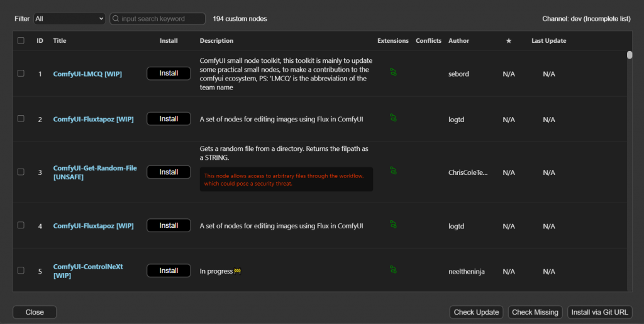Click author logtd in row ID 2

pos(457,120)
